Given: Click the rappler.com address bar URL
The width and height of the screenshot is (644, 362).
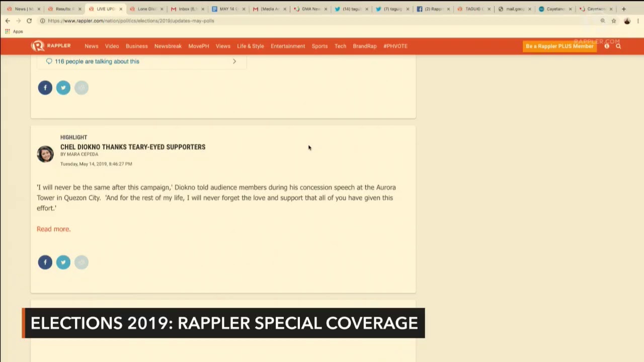Looking at the screenshot, I should click(131, 21).
